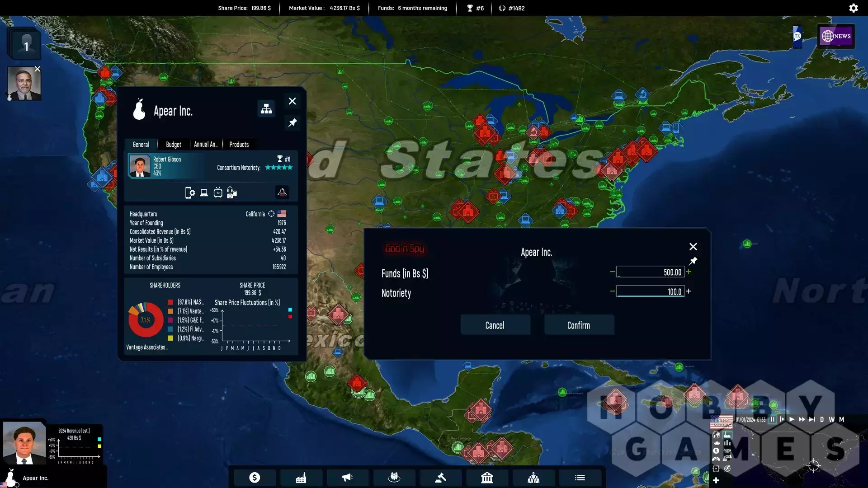Open the gavel legal actions menu
This screenshot has height=488, width=868.
[x=440, y=478]
